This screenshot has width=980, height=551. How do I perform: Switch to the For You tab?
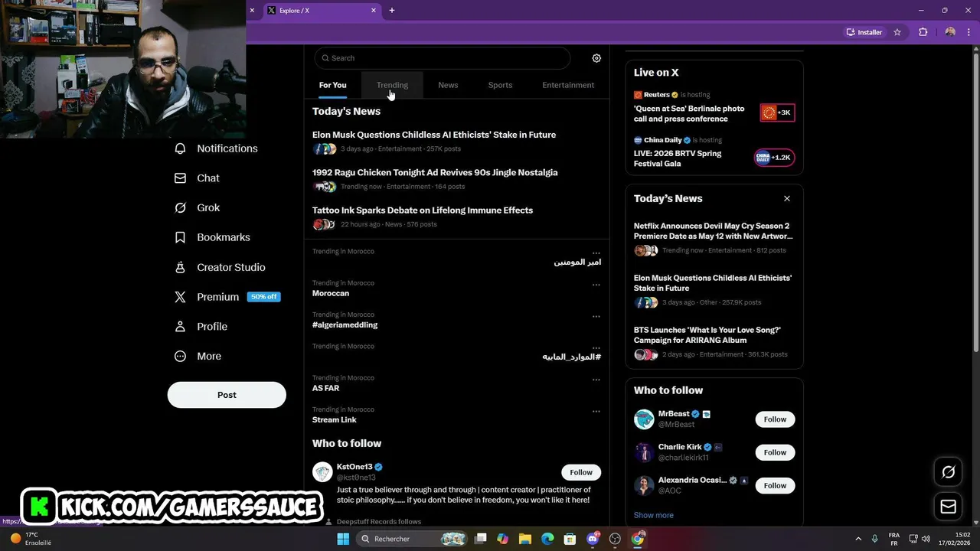[x=332, y=85]
